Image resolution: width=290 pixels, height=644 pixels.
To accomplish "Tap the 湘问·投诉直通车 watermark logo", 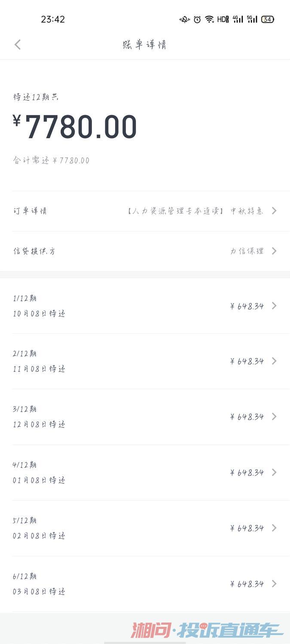I will click(207, 630).
